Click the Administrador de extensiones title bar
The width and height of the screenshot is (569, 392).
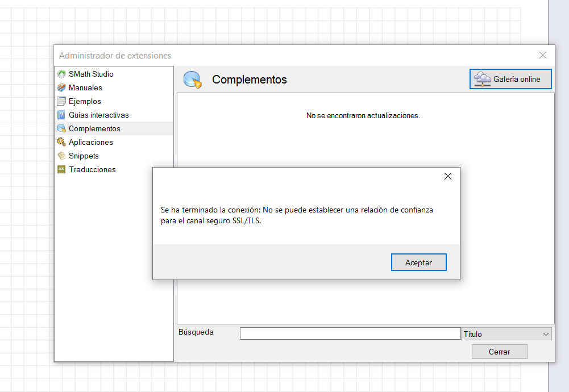pos(284,56)
